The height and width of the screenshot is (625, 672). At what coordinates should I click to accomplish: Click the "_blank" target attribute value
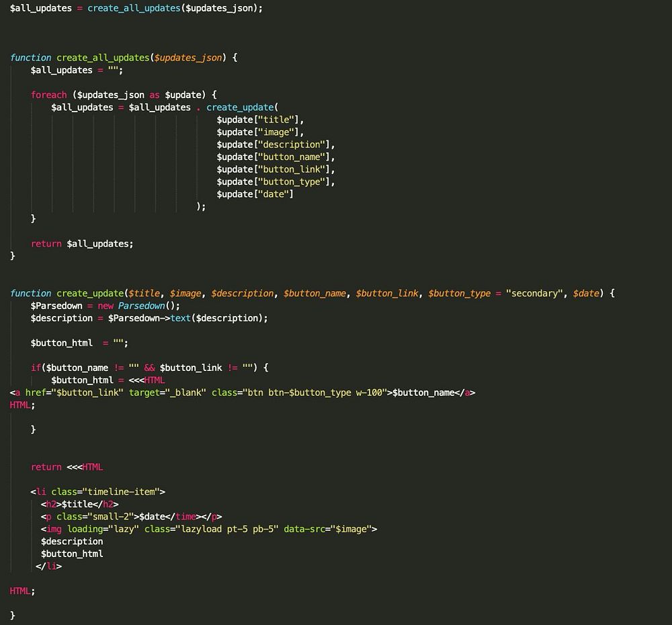[x=186, y=392]
